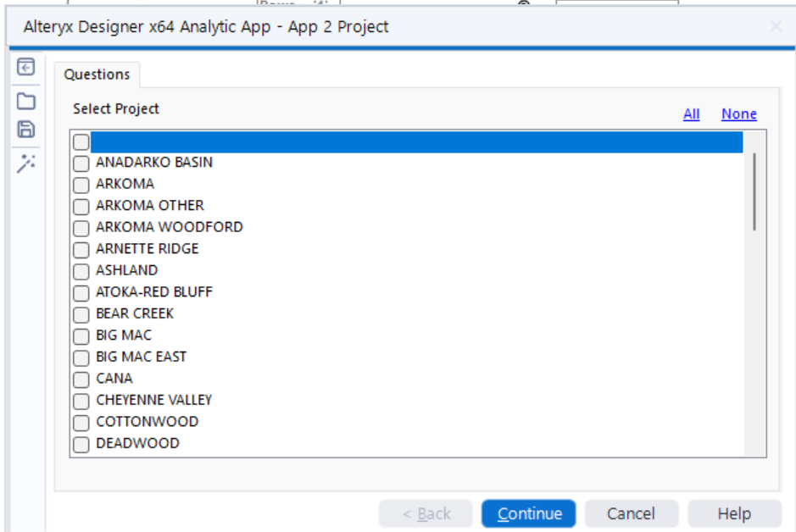
Task: Click None to deselect all projects
Action: click(x=738, y=114)
